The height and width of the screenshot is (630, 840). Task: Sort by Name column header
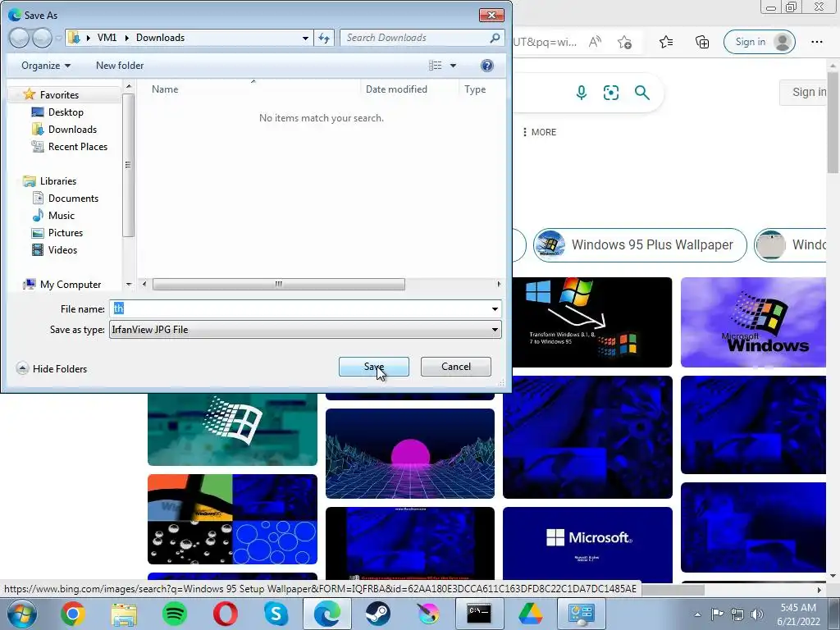point(164,89)
